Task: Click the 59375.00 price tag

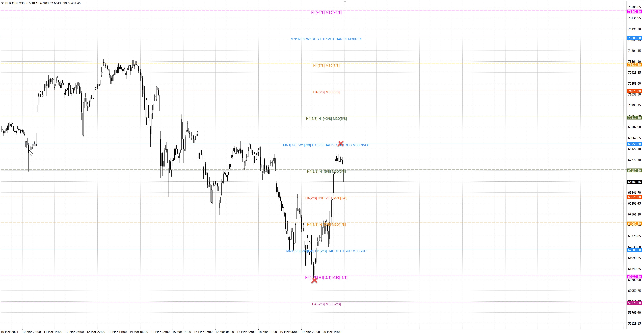Action: click(x=634, y=303)
